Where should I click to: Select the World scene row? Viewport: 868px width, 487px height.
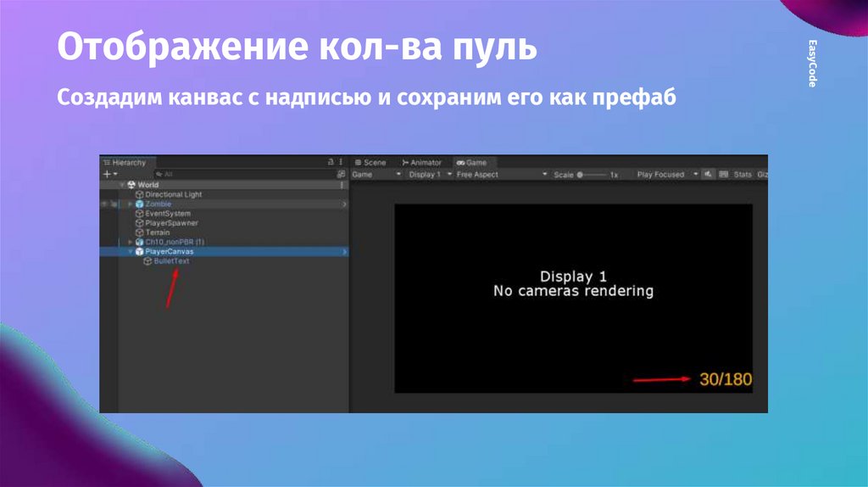(x=224, y=184)
